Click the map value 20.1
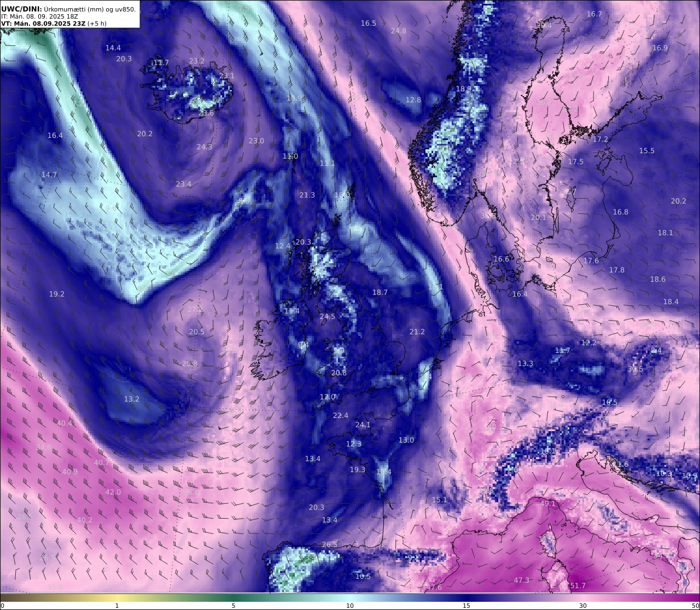This screenshot has height=610, width=700. pyautogui.click(x=539, y=217)
